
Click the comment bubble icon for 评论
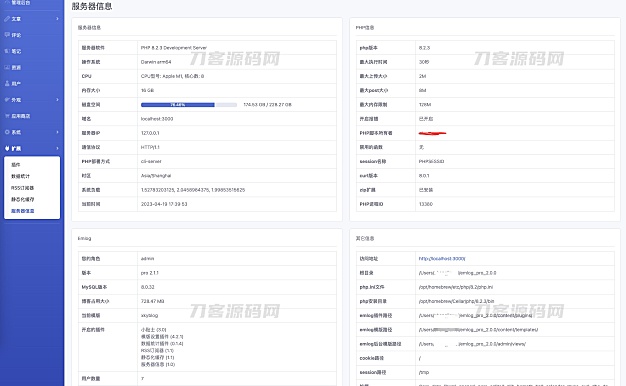7,35
